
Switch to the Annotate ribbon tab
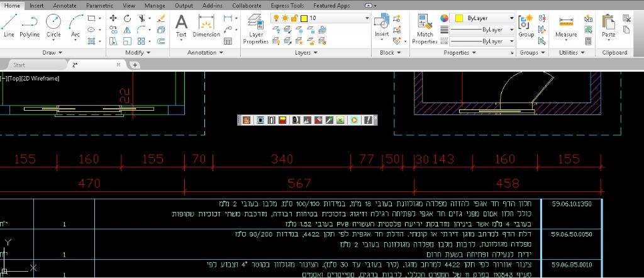pyautogui.click(x=65, y=5)
